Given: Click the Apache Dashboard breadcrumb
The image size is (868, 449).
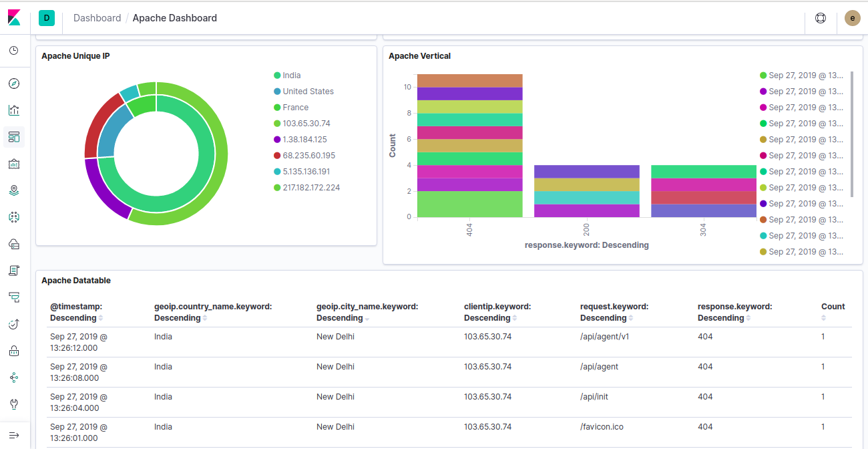Looking at the screenshot, I should [x=175, y=18].
